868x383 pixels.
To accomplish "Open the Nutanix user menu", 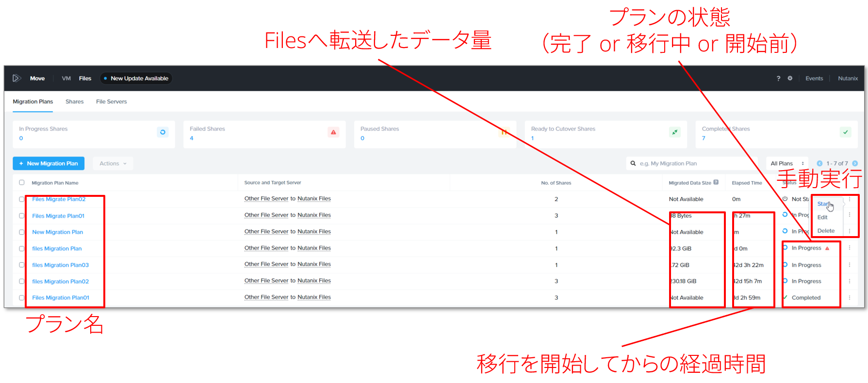I will coord(848,78).
